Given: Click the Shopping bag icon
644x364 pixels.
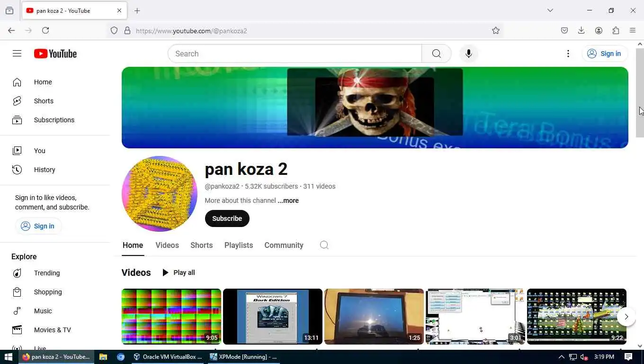Looking at the screenshot, I should coord(17,292).
